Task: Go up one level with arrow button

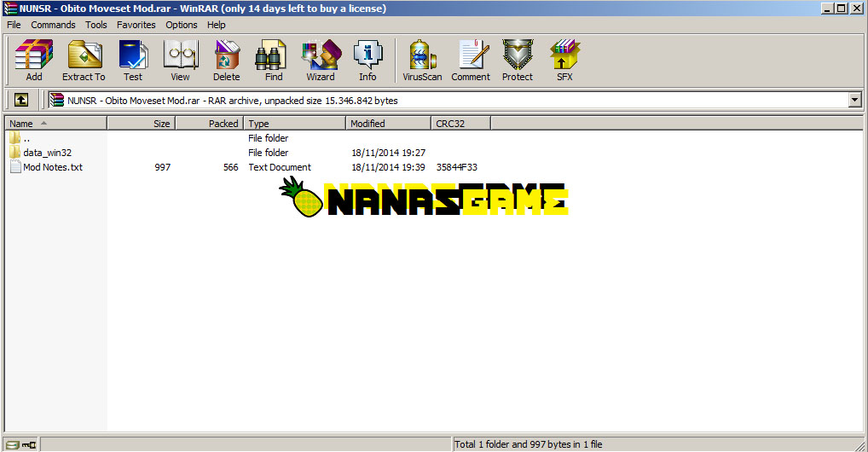Action: tap(21, 100)
